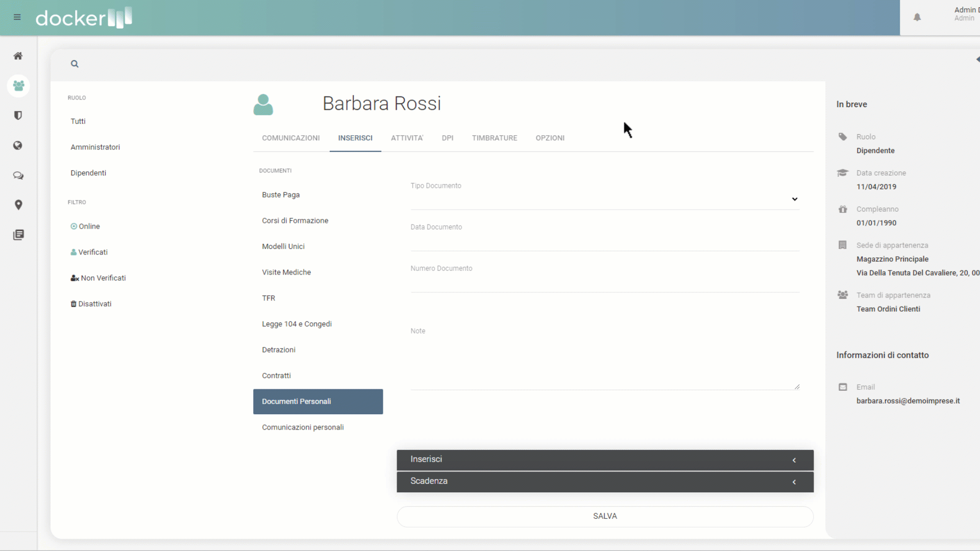The height and width of the screenshot is (551, 980).
Task: Expand the Inserisci accordion section
Action: point(605,460)
